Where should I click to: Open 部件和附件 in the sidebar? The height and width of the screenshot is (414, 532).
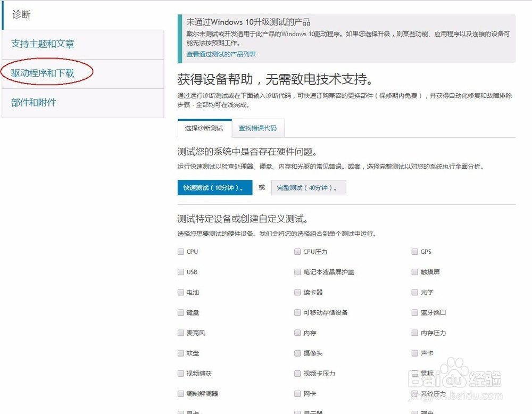[x=83, y=103]
